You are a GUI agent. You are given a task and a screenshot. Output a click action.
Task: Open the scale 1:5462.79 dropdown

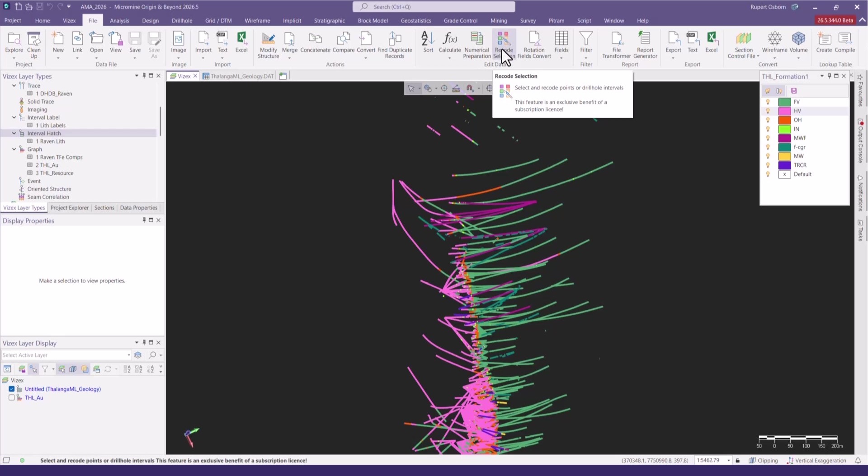click(x=729, y=460)
